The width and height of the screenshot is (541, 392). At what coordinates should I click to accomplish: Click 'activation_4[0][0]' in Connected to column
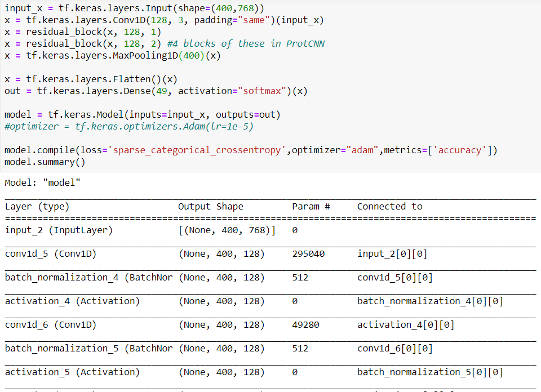click(x=406, y=325)
